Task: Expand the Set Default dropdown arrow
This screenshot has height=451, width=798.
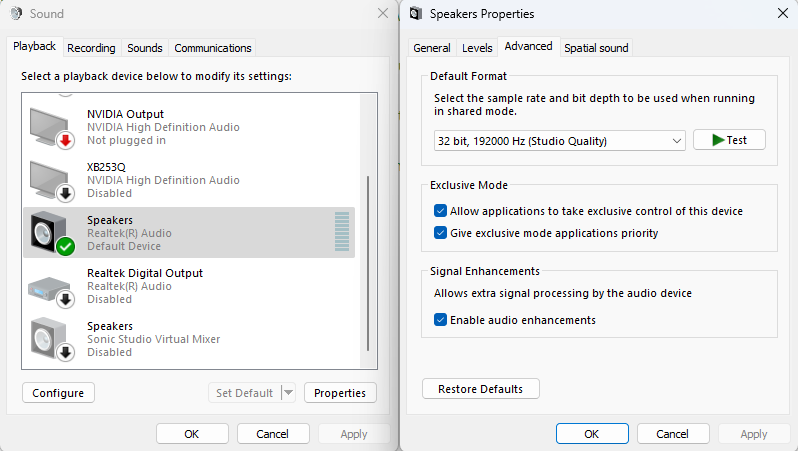Action: (x=288, y=393)
